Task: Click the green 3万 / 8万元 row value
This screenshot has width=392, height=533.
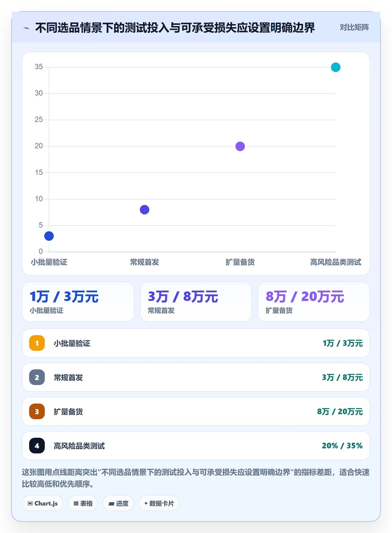Action: tap(342, 377)
